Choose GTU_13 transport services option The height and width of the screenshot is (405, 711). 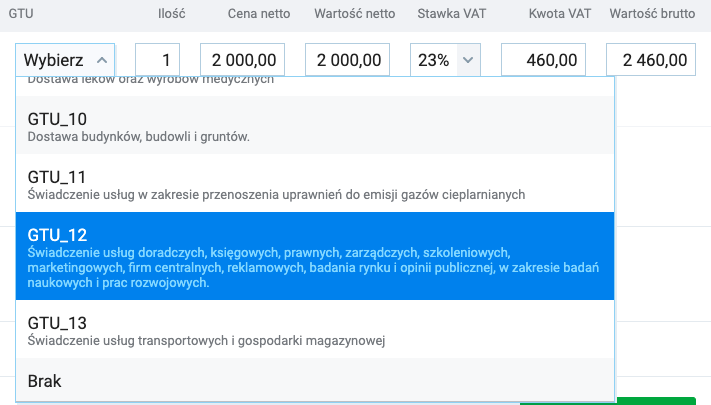tap(315, 329)
